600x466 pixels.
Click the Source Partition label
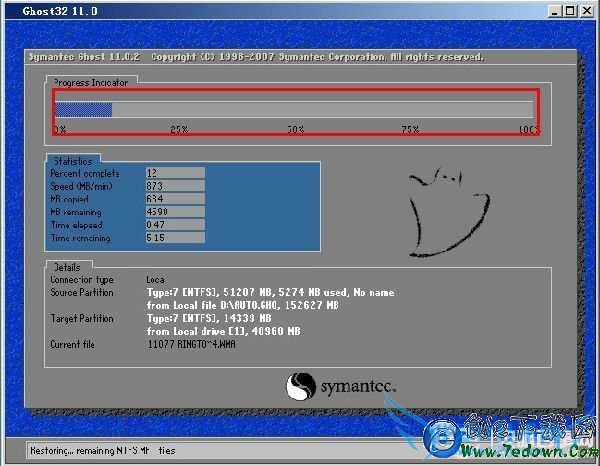click(82, 292)
